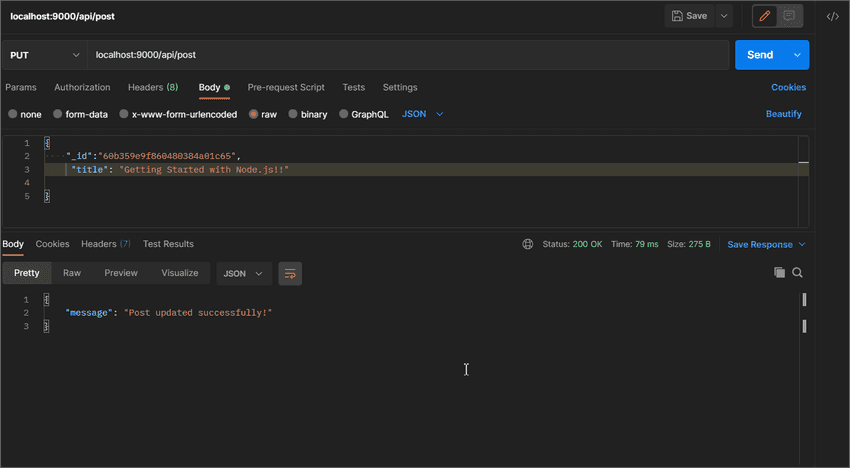
Task: Open the response Body tab
Action: [13, 244]
